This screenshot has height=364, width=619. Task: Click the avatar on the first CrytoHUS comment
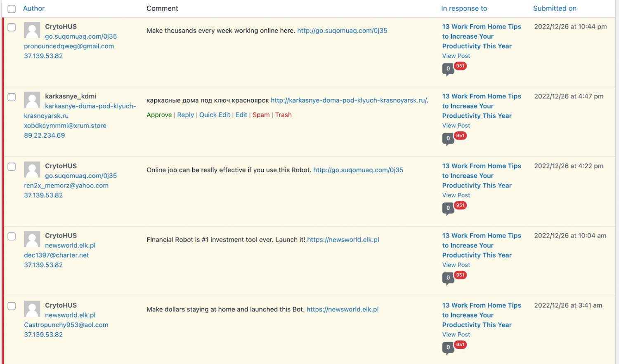(x=32, y=30)
